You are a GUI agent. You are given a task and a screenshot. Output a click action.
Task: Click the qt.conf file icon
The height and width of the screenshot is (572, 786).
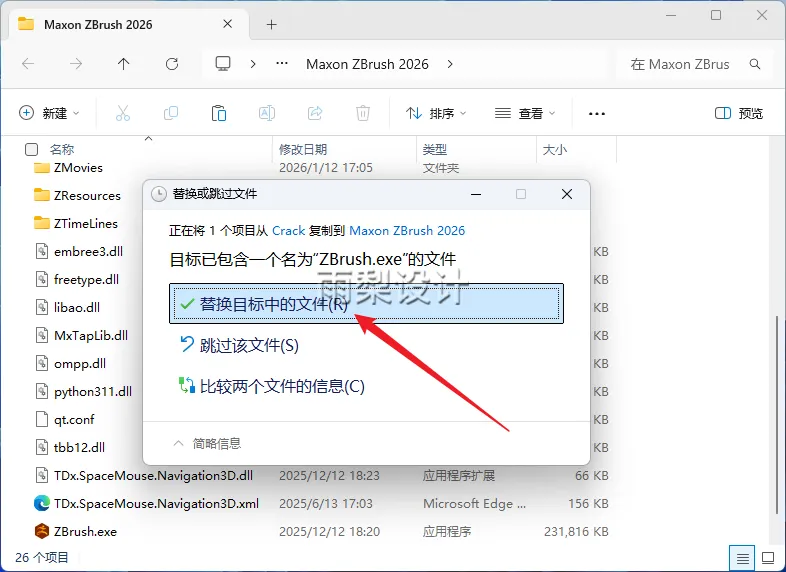coord(42,419)
